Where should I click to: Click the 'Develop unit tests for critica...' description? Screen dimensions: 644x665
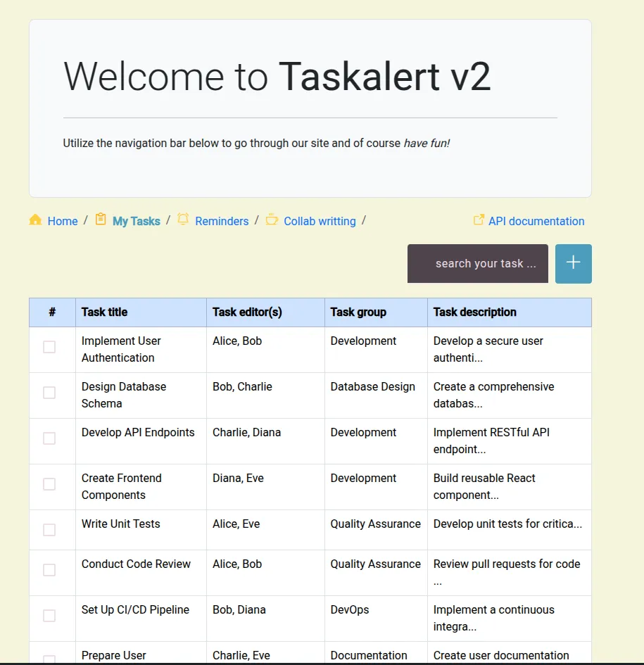(509, 530)
